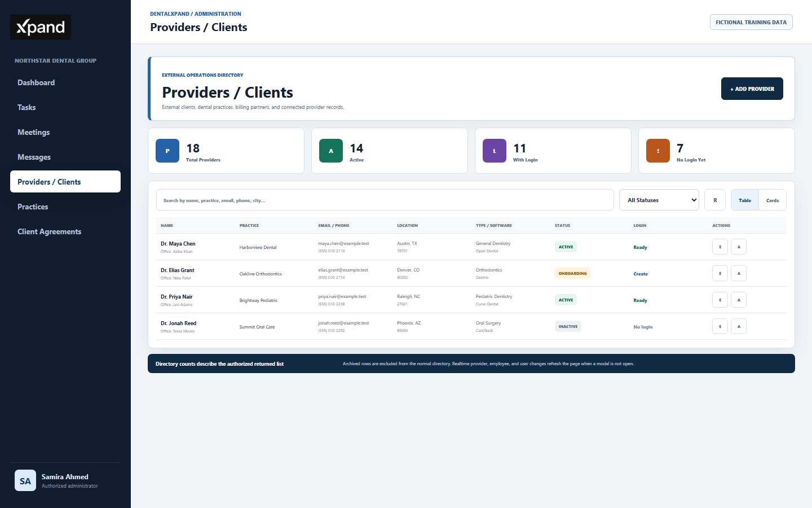Screen dimensions: 812x508
Task: Click Dr. Jonah Reed name
Action: click(x=178, y=323)
